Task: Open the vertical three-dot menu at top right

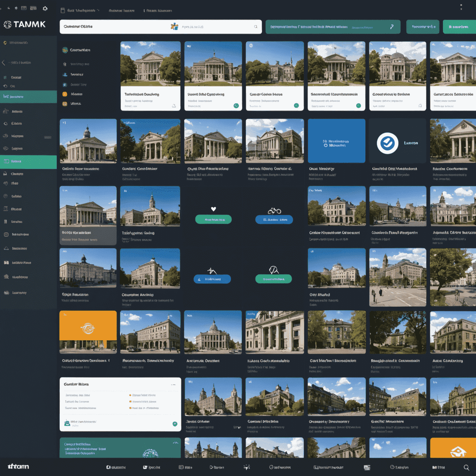Action: click(x=461, y=7)
